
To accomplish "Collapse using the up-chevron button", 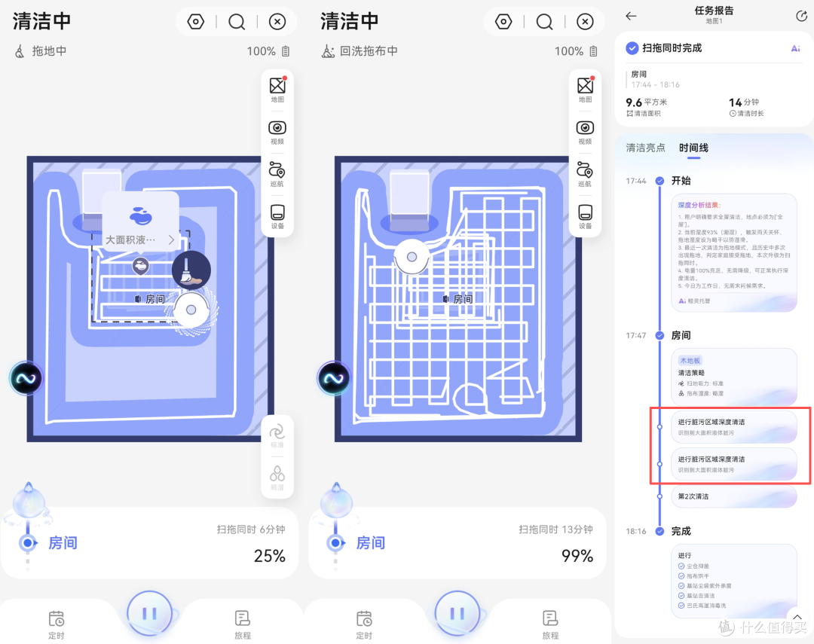I will tap(797, 617).
